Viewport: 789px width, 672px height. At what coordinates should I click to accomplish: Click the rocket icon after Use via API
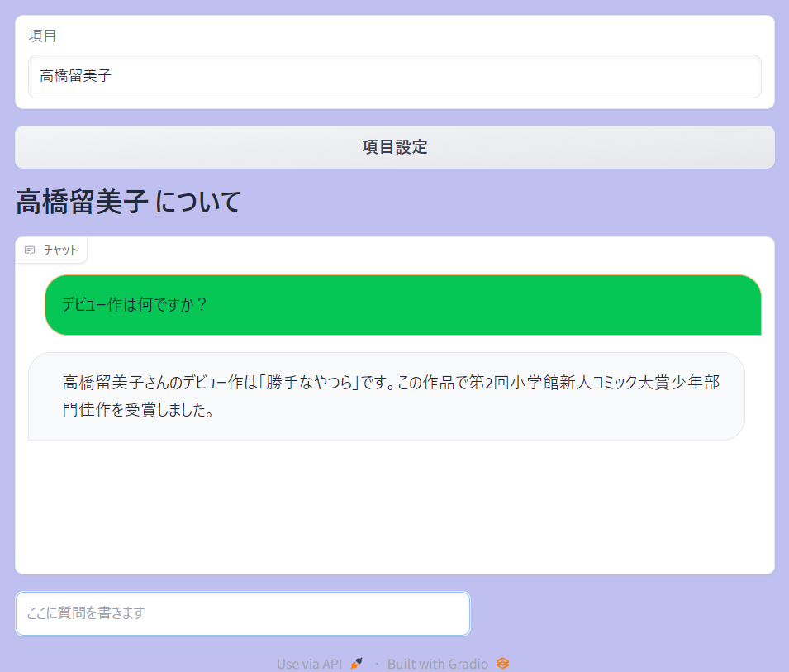356,664
